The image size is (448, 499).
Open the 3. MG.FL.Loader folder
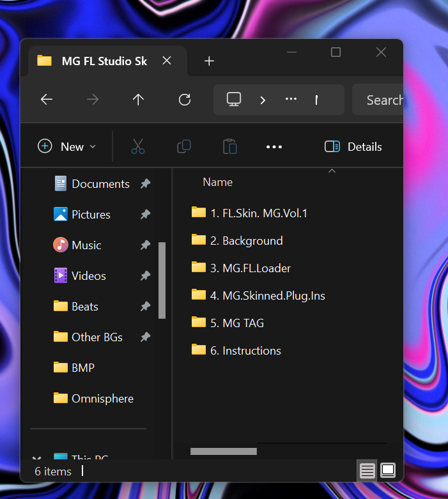coord(249,268)
